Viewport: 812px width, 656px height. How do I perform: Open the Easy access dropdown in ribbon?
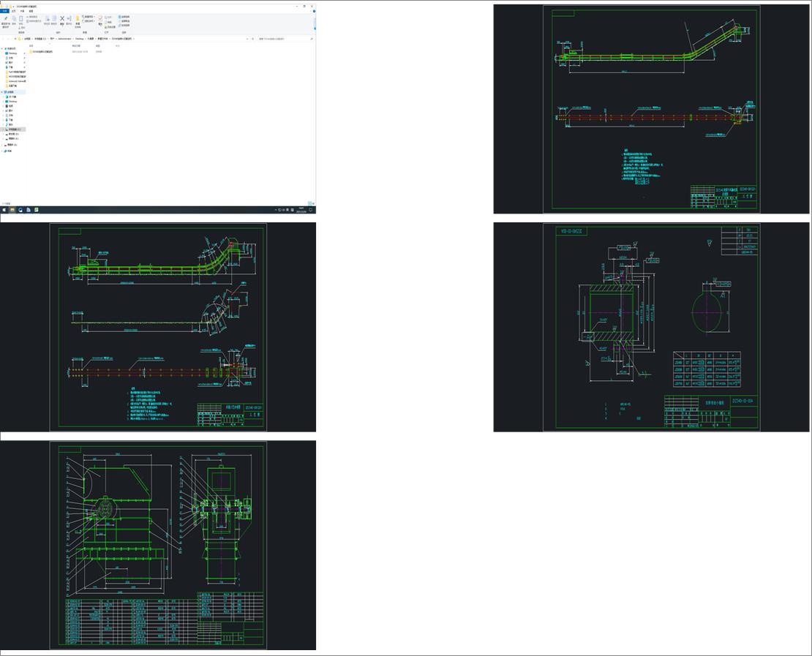pos(89,21)
